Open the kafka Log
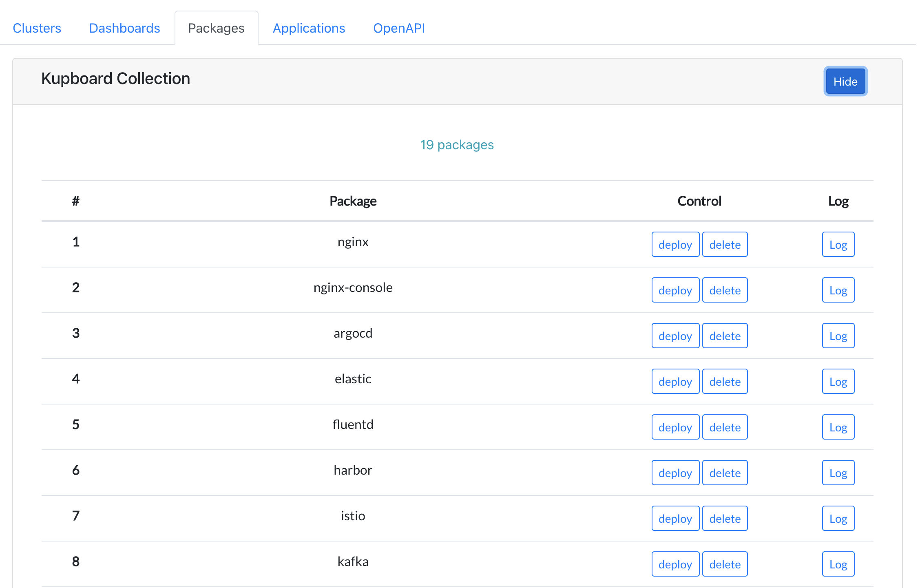 click(838, 564)
